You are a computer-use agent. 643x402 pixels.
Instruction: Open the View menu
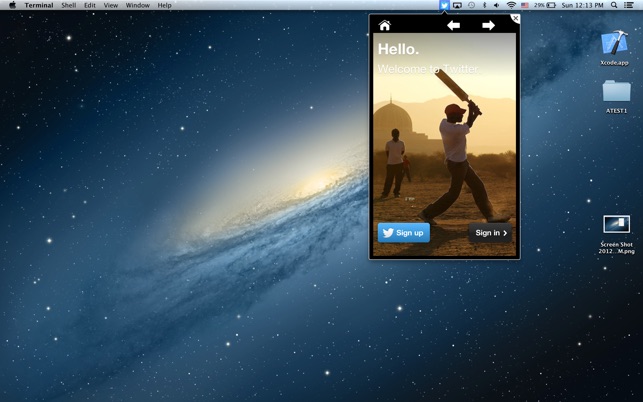[x=111, y=5]
